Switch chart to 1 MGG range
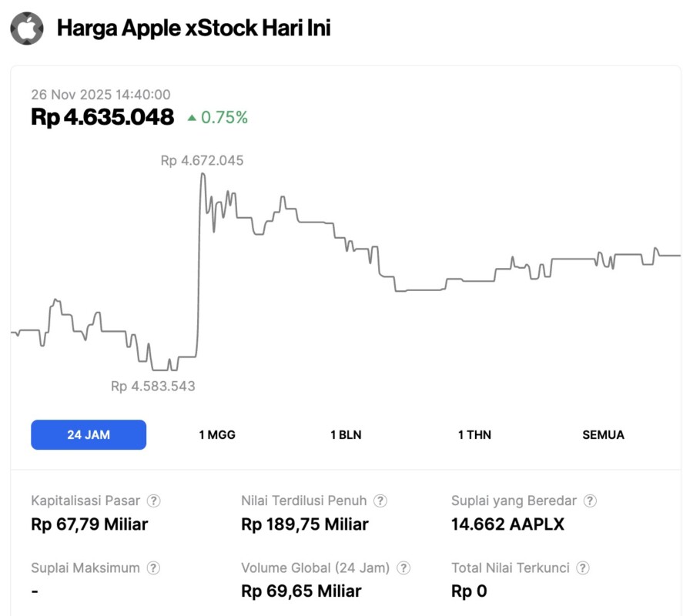Viewport: 683px width, 616px height. [217, 434]
